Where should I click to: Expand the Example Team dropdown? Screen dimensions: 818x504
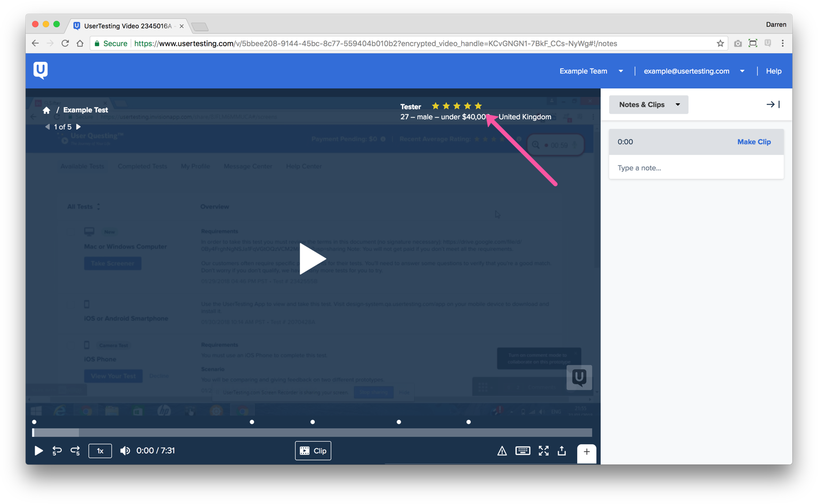point(591,71)
